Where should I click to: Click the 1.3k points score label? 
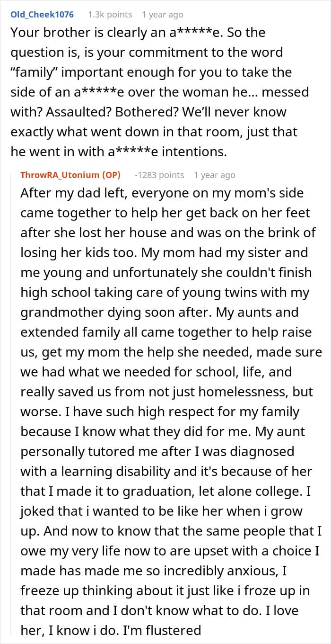[110, 15]
